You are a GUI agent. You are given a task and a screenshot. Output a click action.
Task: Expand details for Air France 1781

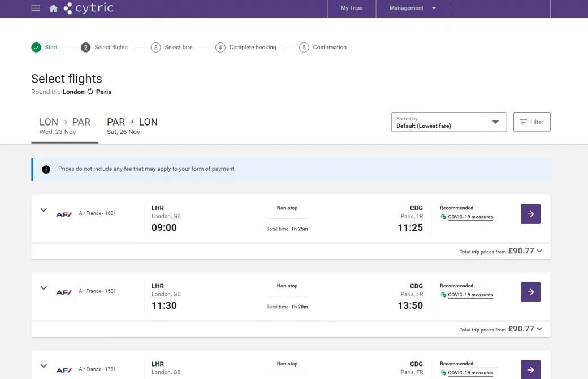coord(44,366)
